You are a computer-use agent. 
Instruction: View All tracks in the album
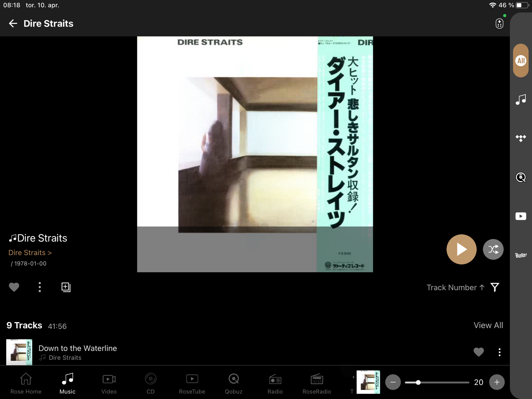(x=488, y=325)
